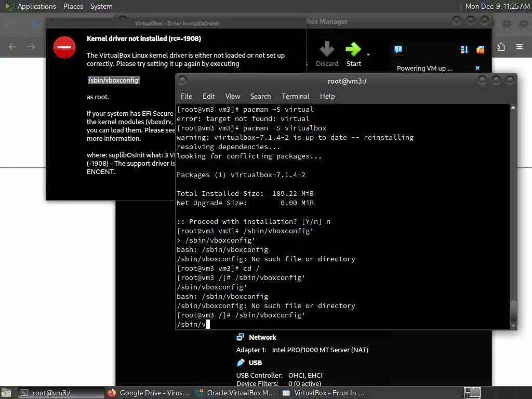This screenshot has height=399, width=532.
Task: Open the Network section header in VirtualBox details
Action: (262, 337)
